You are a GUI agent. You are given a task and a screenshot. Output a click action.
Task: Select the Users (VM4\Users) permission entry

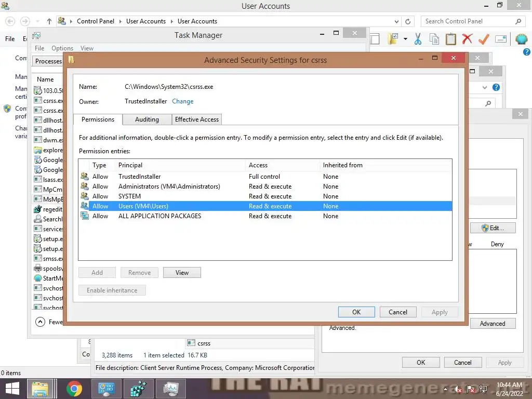265,206
